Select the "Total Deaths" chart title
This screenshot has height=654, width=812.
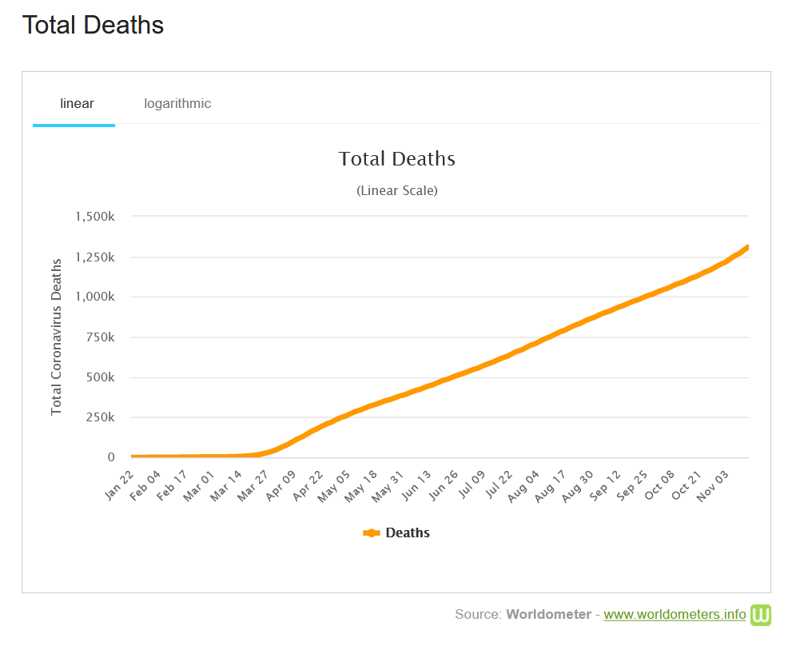(396, 159)
